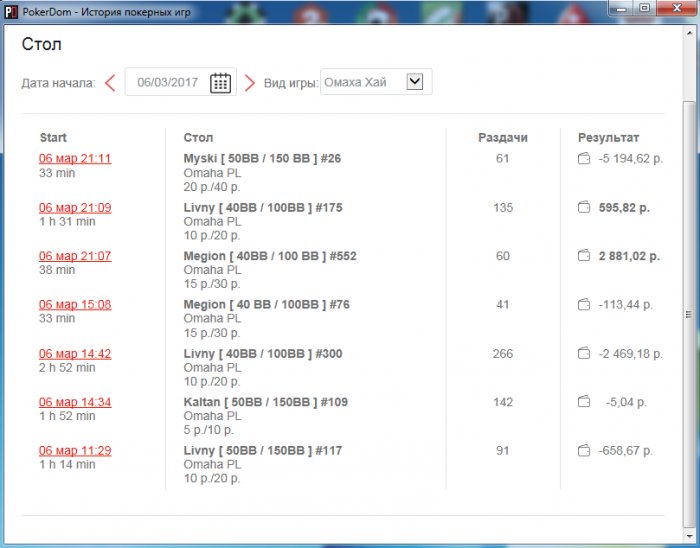Screen dimensions: 700x548
Task: Select table name Livny [ 50BB / 150BB ] #117
Action: coord(263,450)
